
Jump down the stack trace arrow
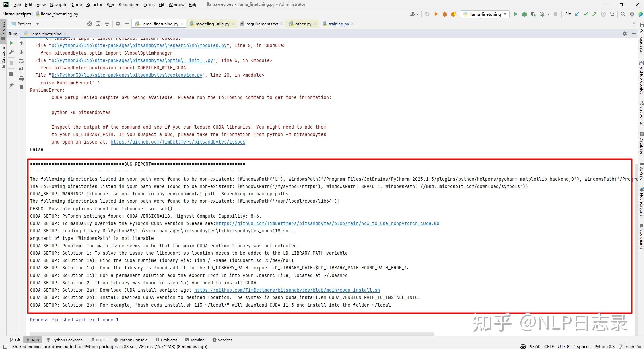(21, 52)
